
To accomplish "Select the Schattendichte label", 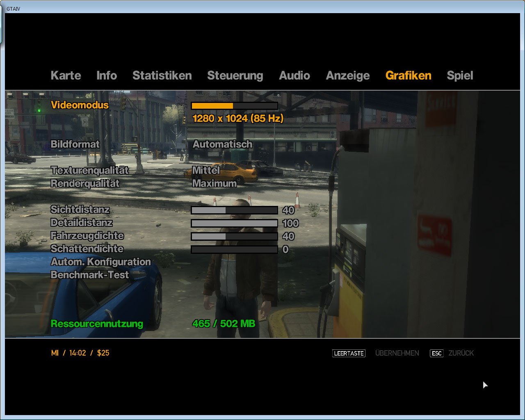I will pyautogui.click(x=87, y=249).
